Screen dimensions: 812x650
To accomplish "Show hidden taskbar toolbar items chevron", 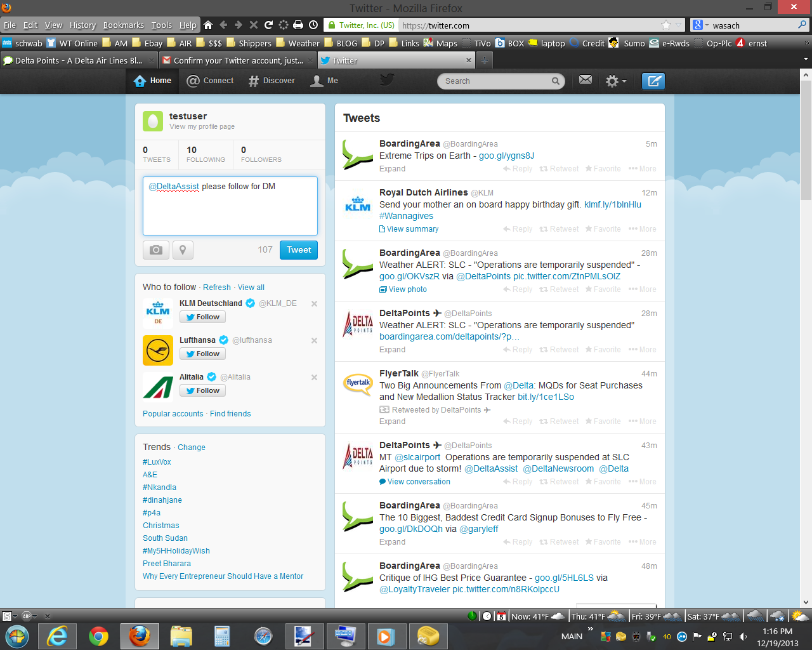I will coord(591,629).
